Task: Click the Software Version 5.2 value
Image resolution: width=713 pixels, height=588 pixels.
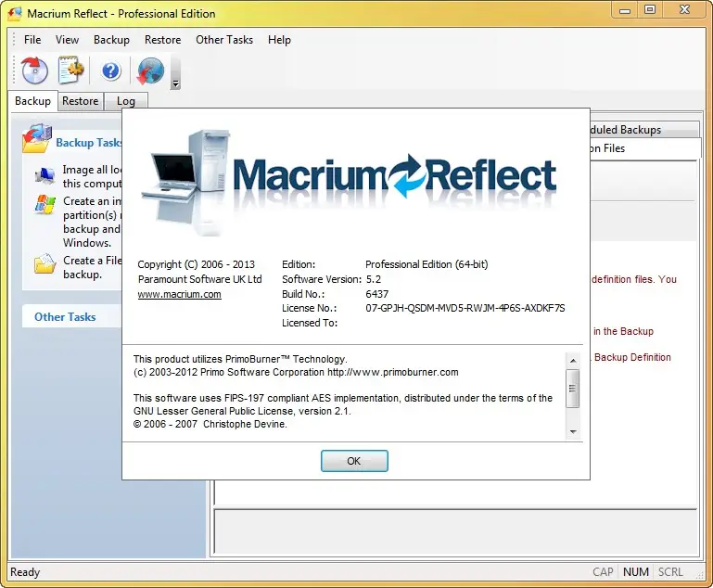Action: click(374, 279)
